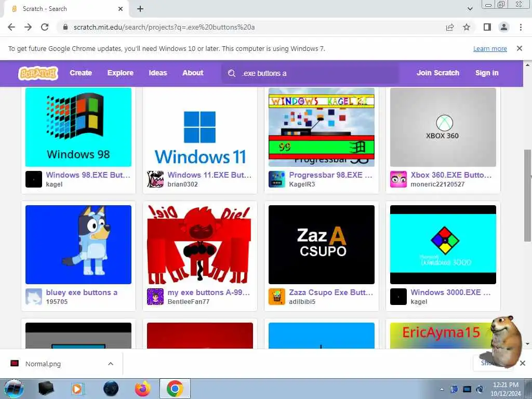Bookmark page with star icon
Viewport: 532px width, 399px height.
467,27
